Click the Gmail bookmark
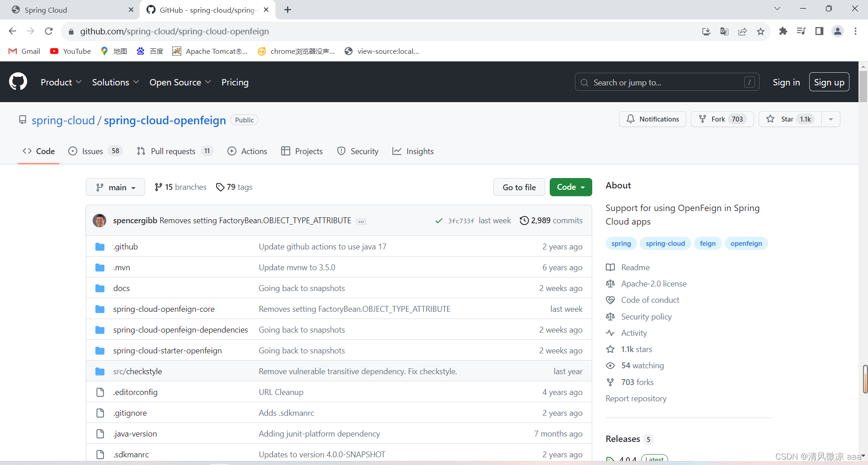This screenshot has height=465, width=868. pyautogui.click(x=24, y=51)
